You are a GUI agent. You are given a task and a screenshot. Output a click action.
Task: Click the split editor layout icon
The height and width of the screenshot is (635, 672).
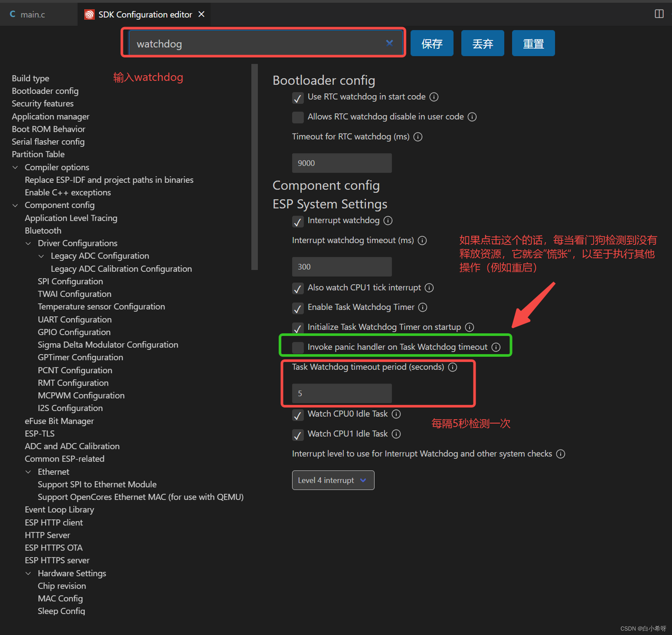point(659,14)
